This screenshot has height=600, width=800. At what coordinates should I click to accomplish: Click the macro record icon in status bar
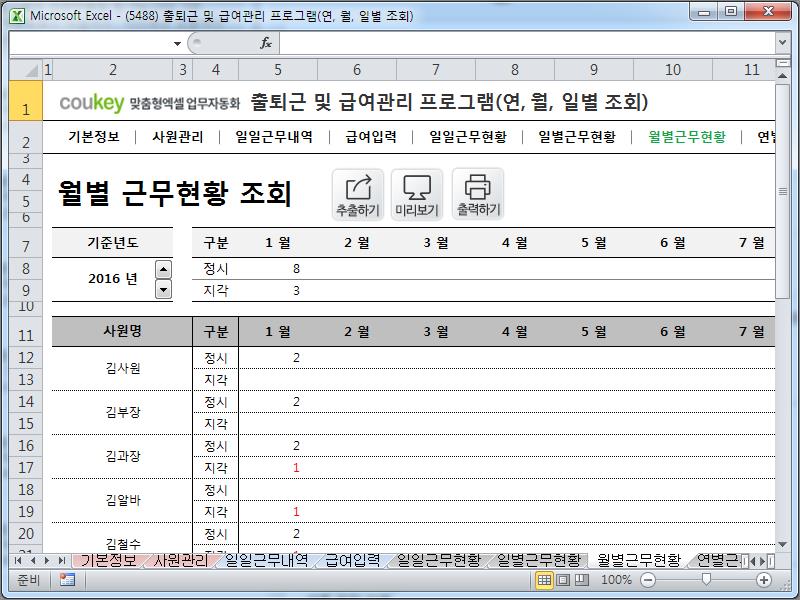pyautogui.click(x=67, y=580)
